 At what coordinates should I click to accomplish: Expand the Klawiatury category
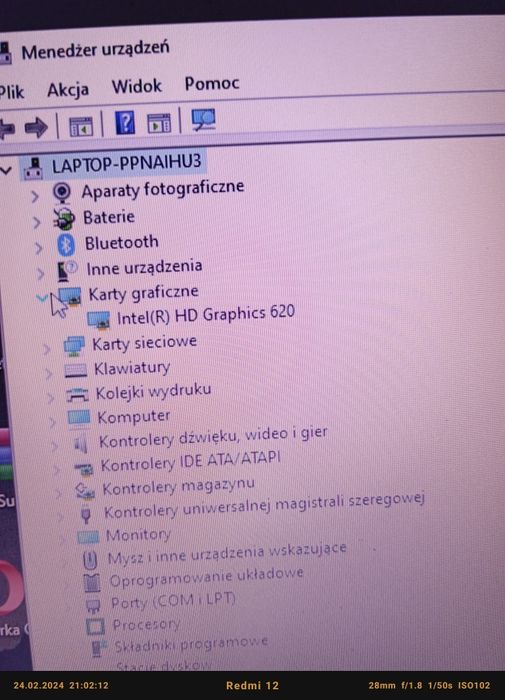click(x=49, y=373)
